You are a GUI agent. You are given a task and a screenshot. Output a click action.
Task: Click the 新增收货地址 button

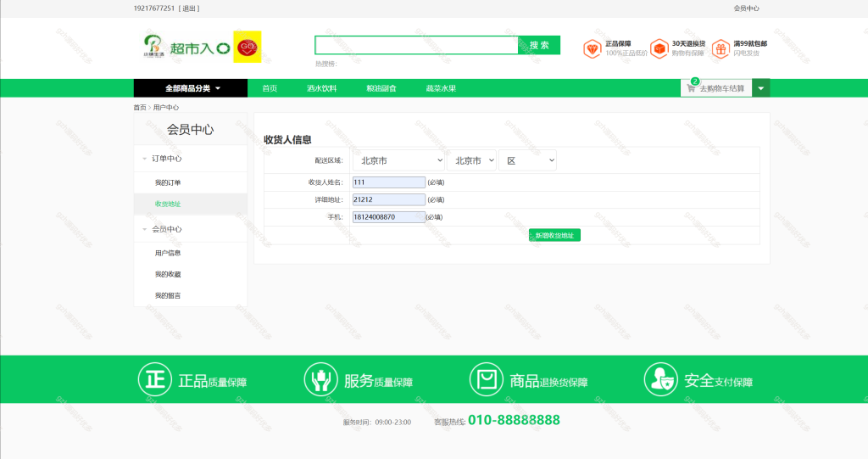click(x=554, y=235)
